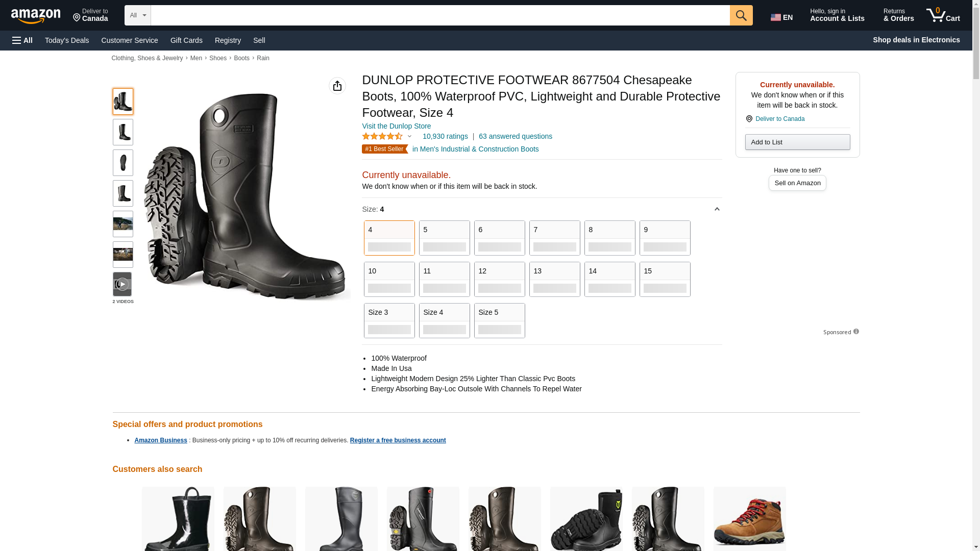Open the shopping cart icon
Viewport: 980px width, 551px height.
[x=943, y=15]
